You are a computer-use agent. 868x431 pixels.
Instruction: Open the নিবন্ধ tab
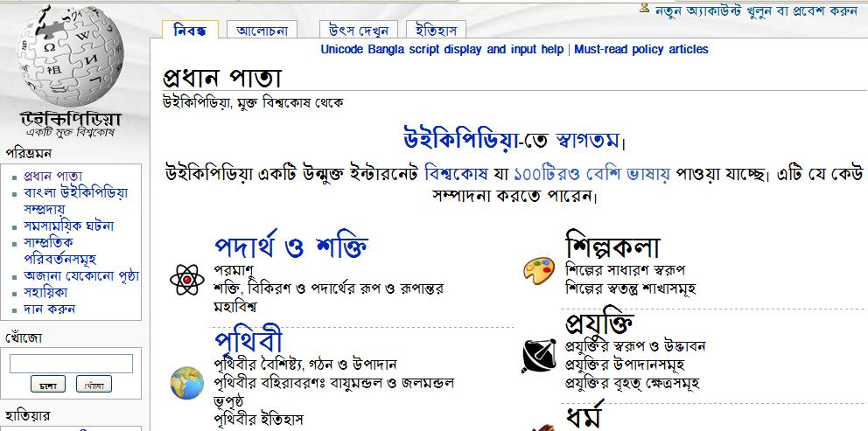pyautogui.click(x=190, y=30)
